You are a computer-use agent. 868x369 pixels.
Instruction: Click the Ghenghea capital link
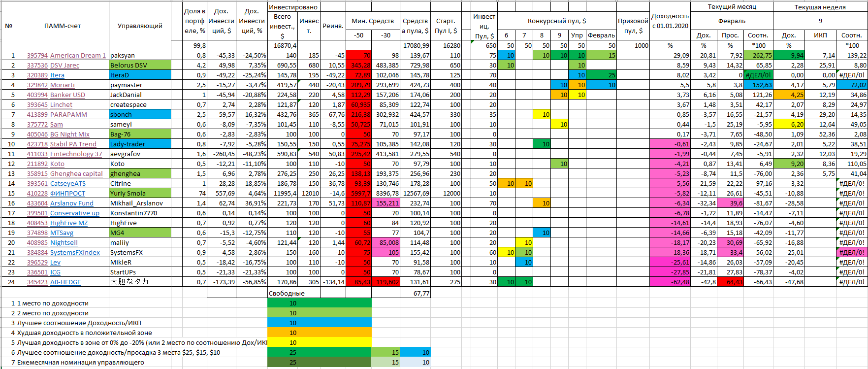pos(76,174)
